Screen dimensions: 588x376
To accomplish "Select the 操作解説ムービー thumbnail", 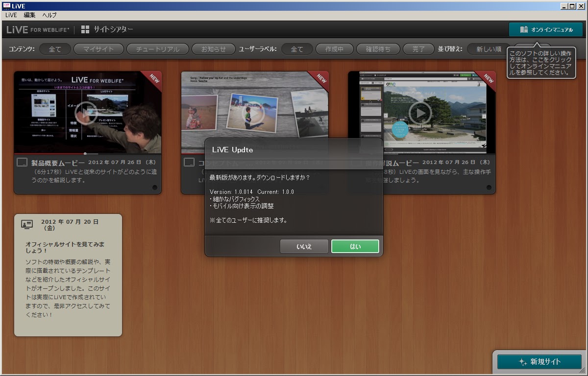I will point(422,113).
